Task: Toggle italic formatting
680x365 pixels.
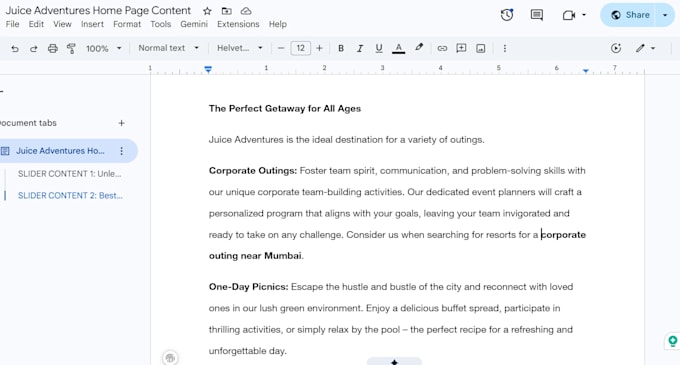Action: point(360,48)
